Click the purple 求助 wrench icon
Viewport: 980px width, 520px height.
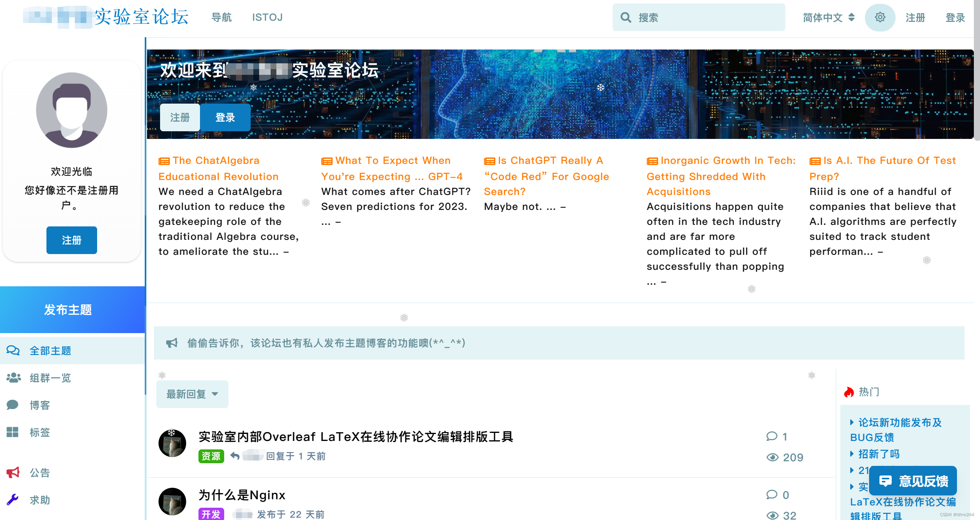[13, 499]
